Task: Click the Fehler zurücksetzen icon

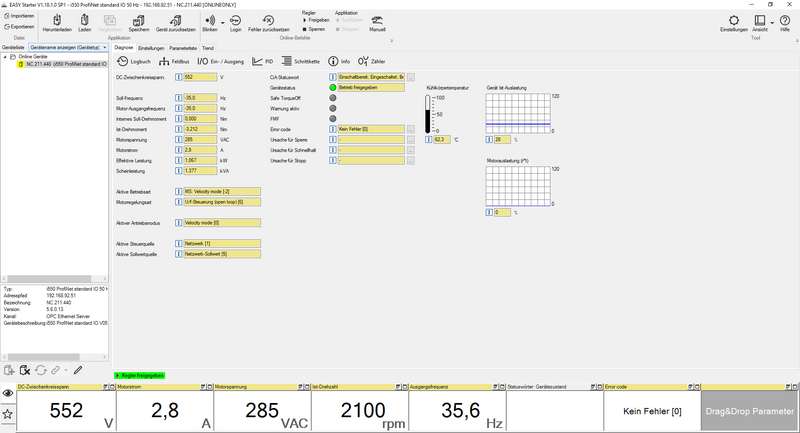Action: click(268, 20)
